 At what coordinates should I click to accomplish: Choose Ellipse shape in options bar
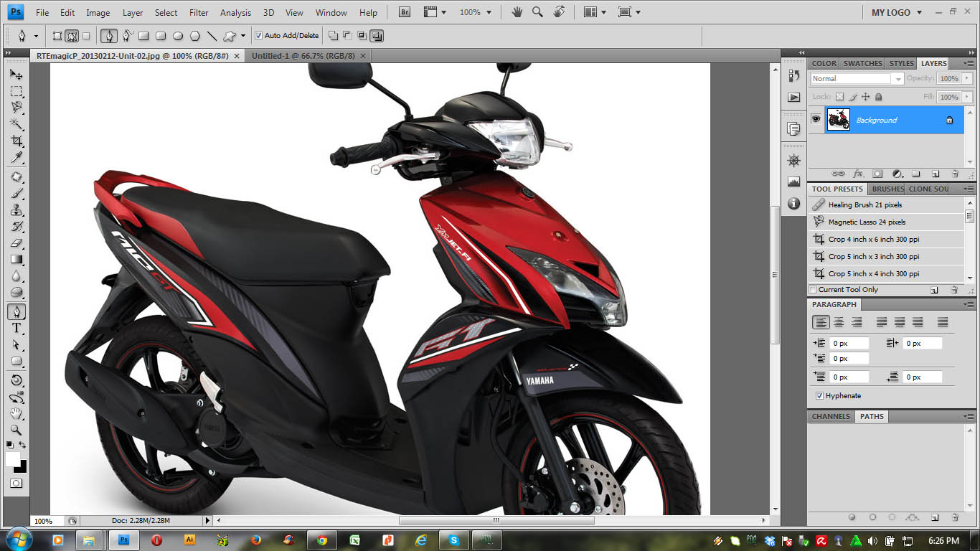[x=177, y=35]
